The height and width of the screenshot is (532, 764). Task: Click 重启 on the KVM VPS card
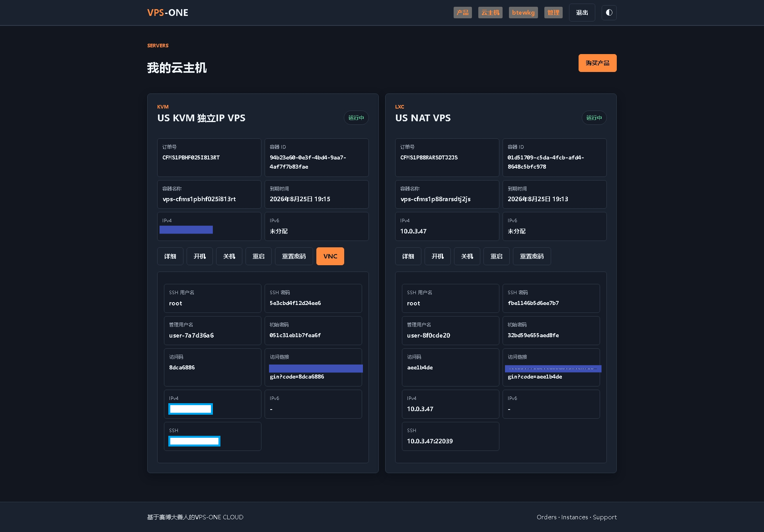258,256
